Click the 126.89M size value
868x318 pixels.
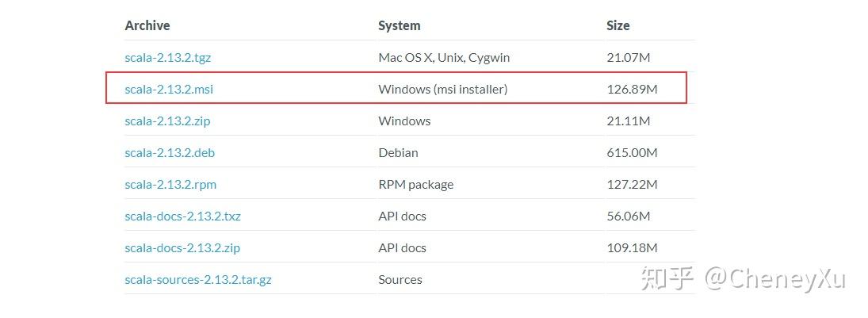click(632, 90)
